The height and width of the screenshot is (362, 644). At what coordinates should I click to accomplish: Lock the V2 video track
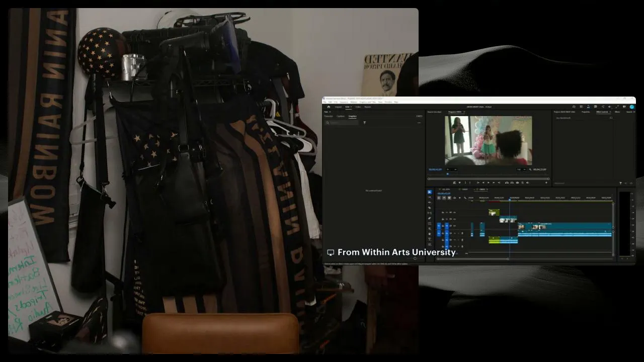click(x=443, y=219)
